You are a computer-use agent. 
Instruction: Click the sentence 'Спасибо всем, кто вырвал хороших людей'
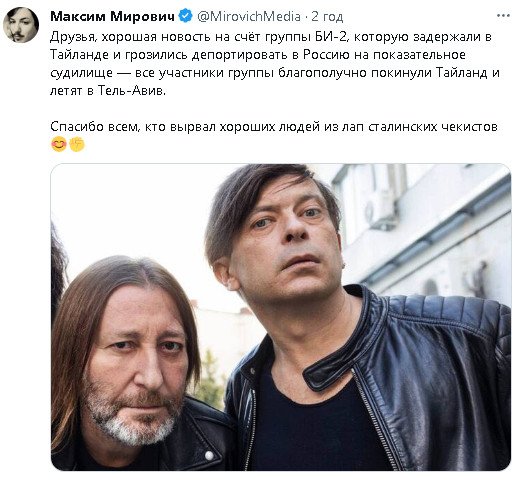[x=274, y=127]
